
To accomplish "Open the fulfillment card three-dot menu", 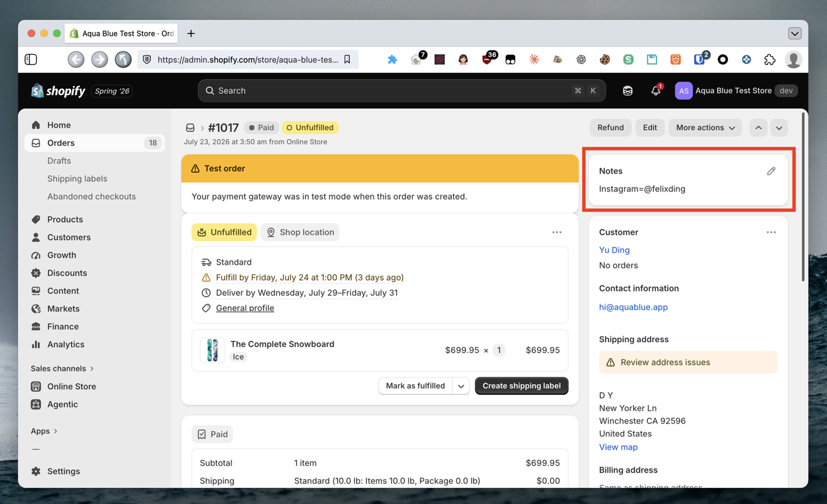I will [557, 232].
